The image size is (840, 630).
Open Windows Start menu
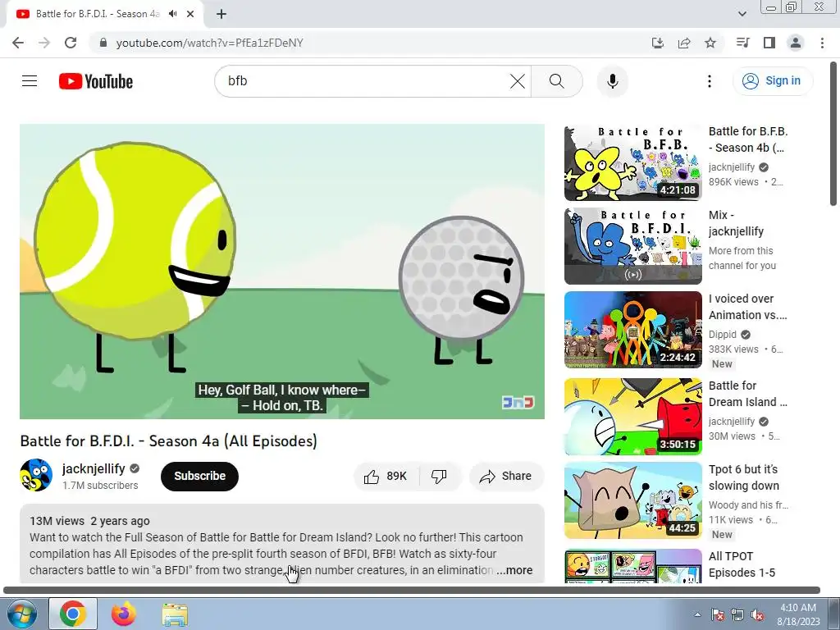point(21,614)
